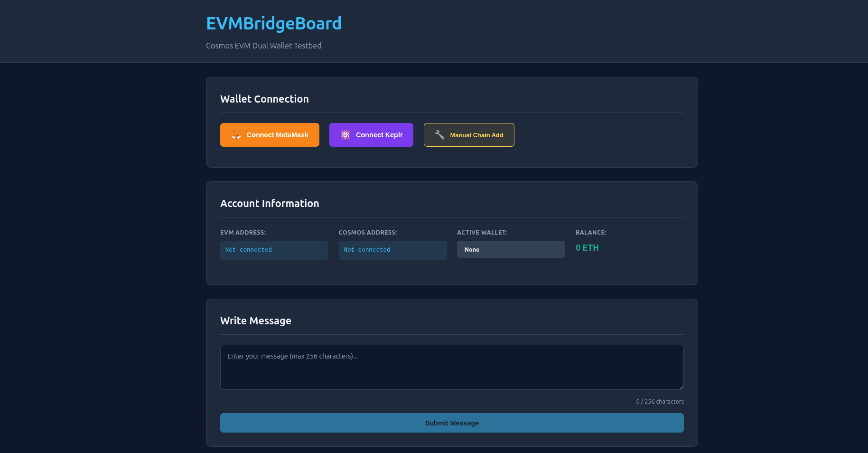
Task: Click the 'ACTIVE WALLET:' label
Action: tap(482, 233)
